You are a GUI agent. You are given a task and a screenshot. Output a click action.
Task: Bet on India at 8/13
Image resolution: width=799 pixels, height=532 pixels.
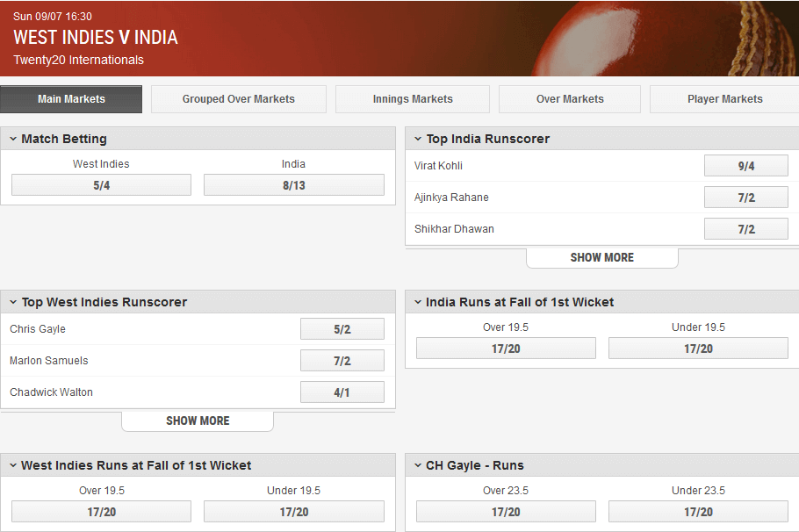click(294, 185)
